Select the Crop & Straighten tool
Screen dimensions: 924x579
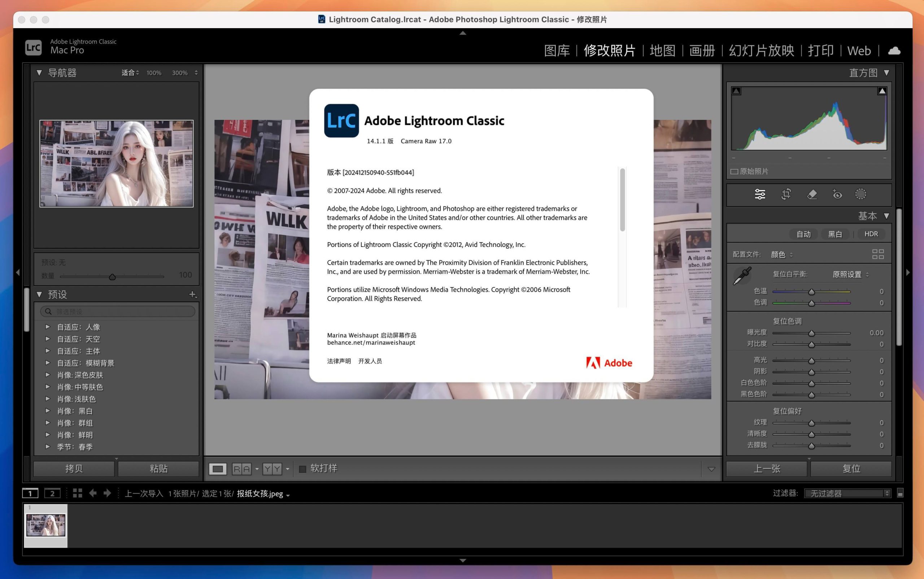tap(786, 195)
